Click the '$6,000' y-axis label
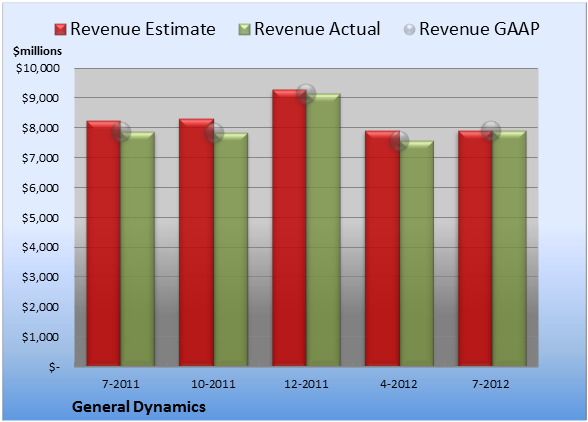 click(x=40, y=188)
